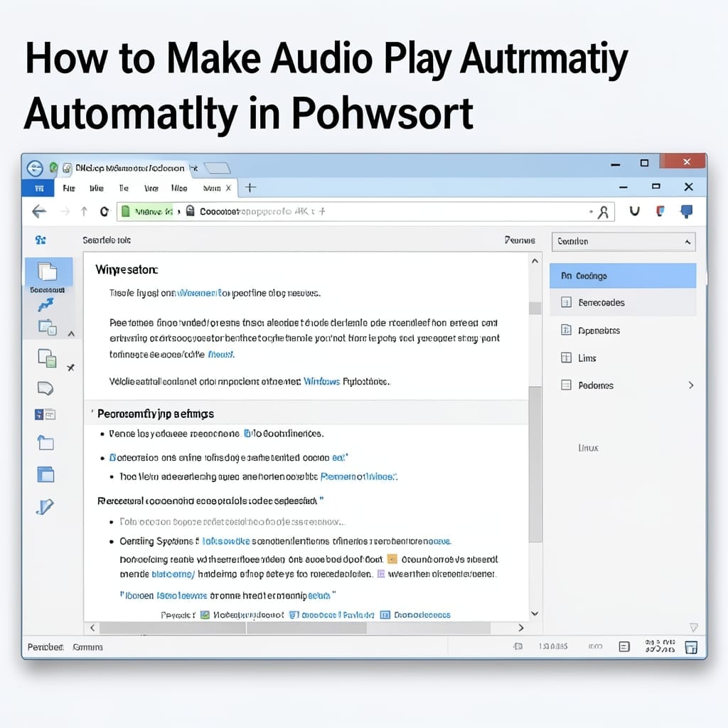Open the fMeast link
The height and width of the screenshot is (728, 728).
pos(221,354)
